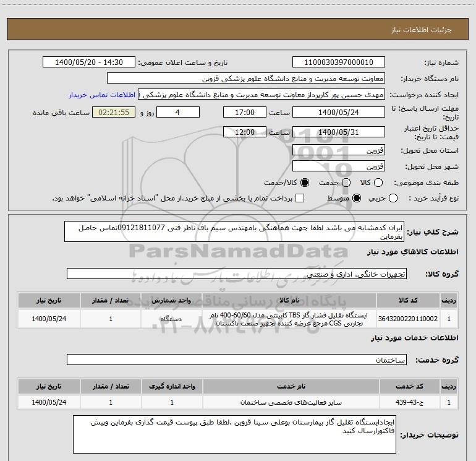Click the unit cell دستگاه
Image resolution: width=476 pixels, height=461 pixels.
pos(171,319)
